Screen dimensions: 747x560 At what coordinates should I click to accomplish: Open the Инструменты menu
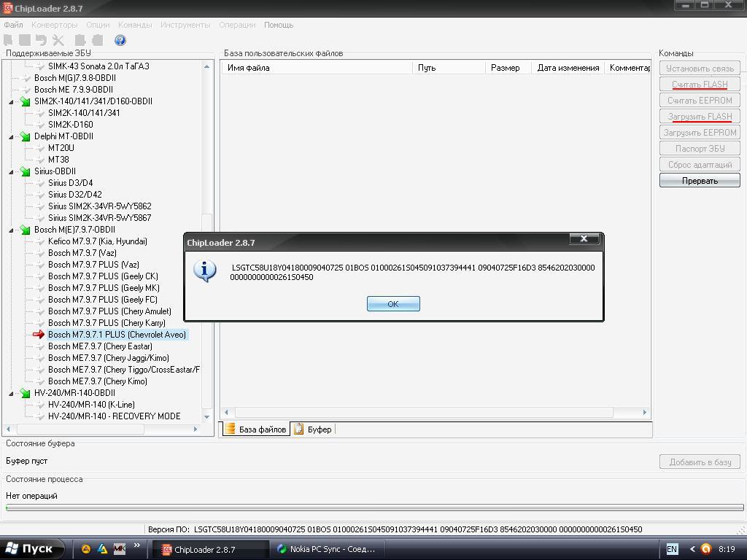[x=185, y=25]
